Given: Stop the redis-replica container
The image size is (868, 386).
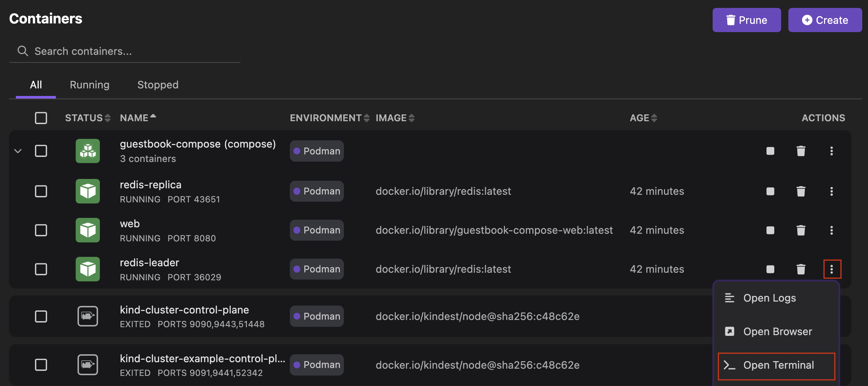Looking at the screenshot, I should 770,191.
